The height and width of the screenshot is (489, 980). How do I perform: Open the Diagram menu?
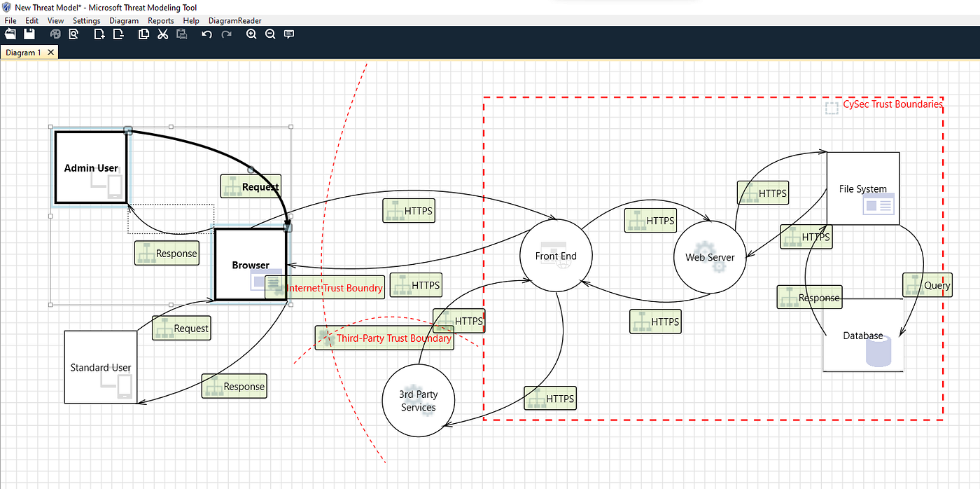[124, 20]
